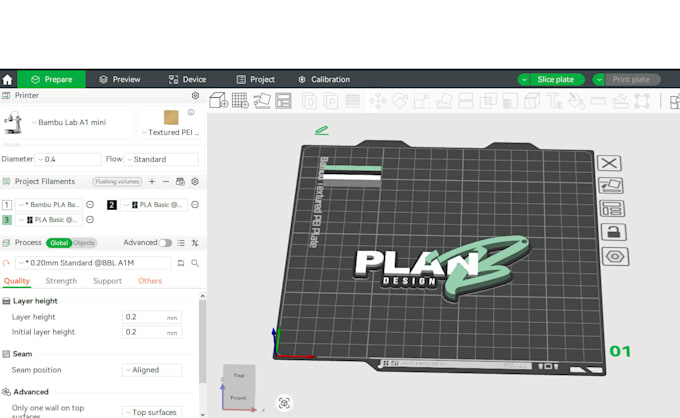Click the Home icon in the top bar

pos(7,80)
